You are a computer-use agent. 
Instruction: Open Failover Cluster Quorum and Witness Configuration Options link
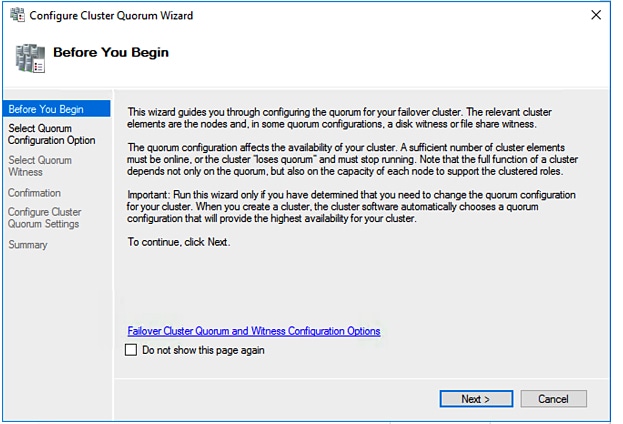point(254,331)
